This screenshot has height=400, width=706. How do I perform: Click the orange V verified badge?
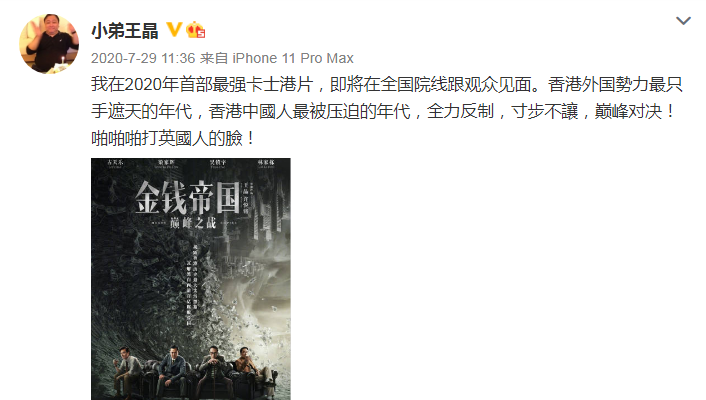174,30
